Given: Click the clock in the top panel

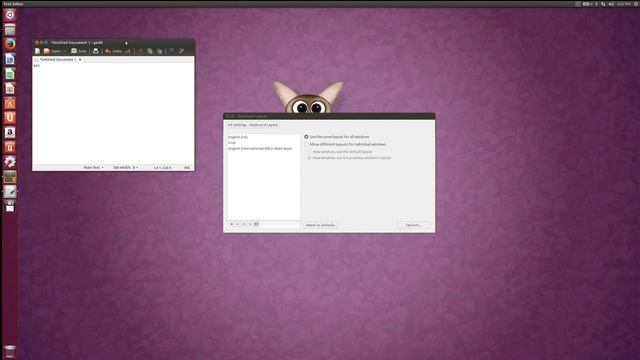Looking at the screenshot, I should click(624, 4).
